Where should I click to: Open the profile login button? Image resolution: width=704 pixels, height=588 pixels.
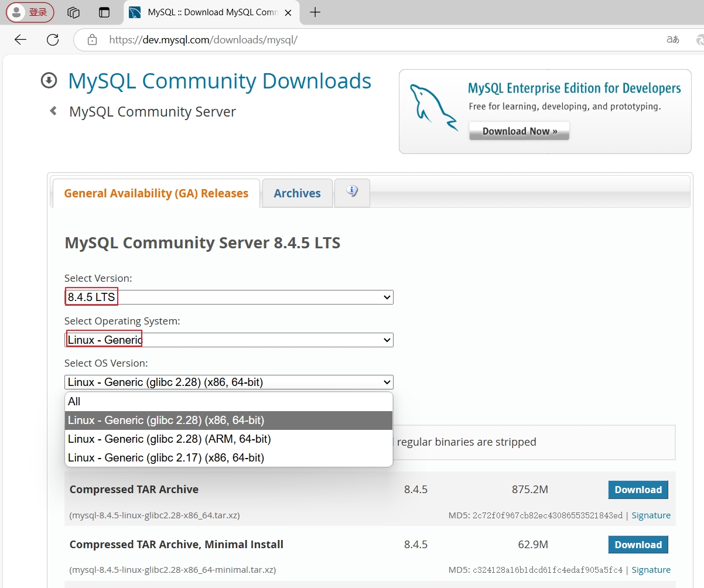[30, 12]
